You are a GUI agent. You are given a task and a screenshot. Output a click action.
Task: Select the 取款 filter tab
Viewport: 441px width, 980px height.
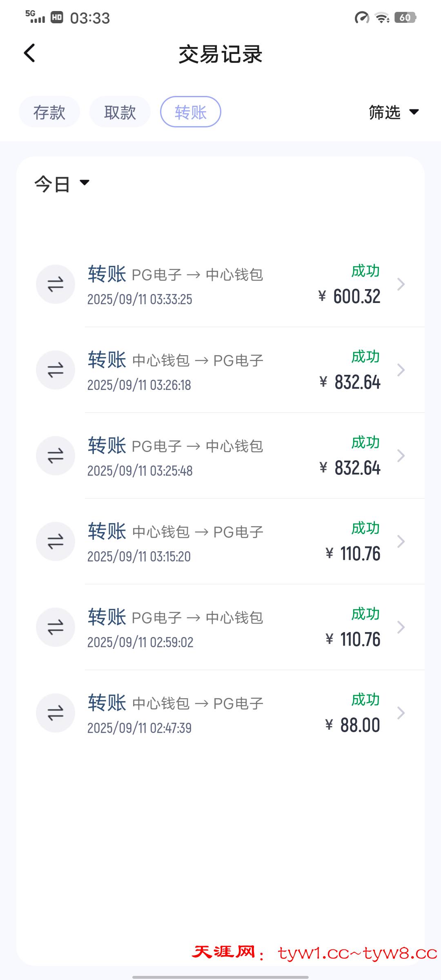[x=120, y=112]
